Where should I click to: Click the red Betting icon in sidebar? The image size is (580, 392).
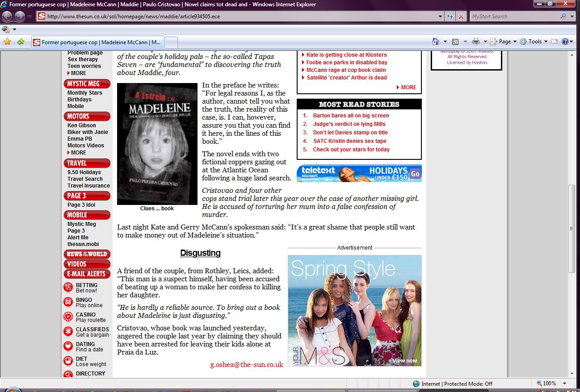tap(68, 287)
